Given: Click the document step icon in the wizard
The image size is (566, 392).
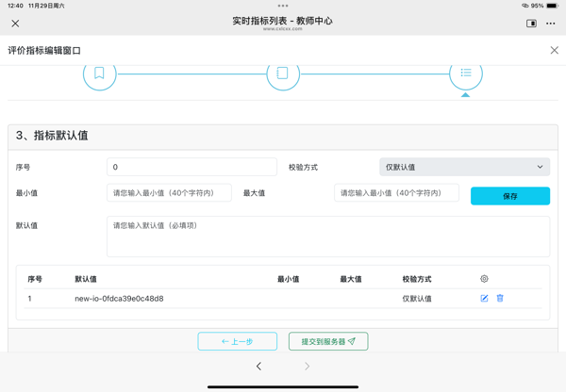Looking at the screenshot, I should [x=282, y=73].
